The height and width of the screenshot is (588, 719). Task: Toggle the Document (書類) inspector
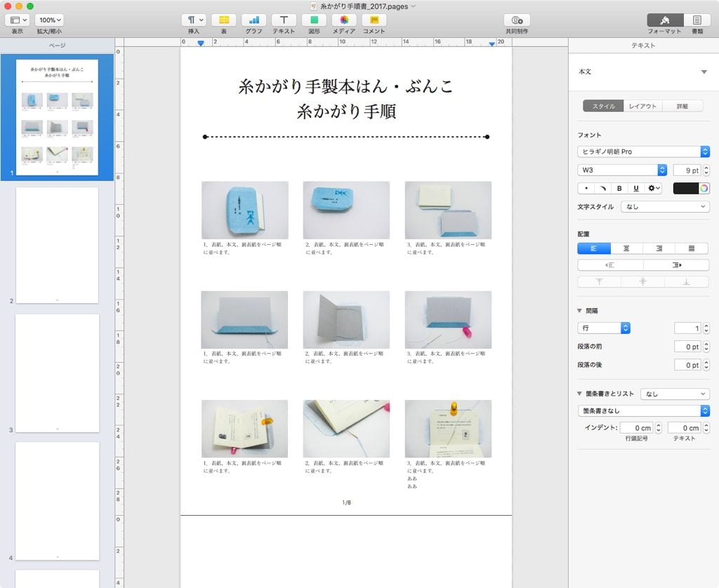click(697, 20)
